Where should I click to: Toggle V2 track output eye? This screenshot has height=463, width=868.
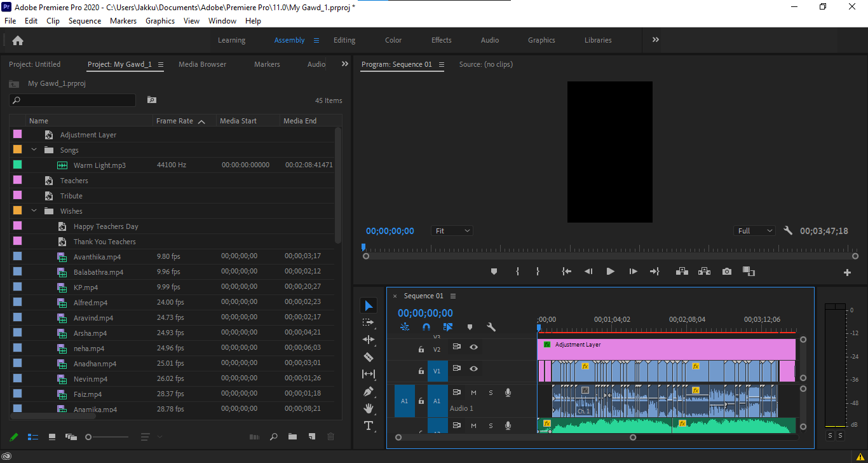click(x=473, y=347)
